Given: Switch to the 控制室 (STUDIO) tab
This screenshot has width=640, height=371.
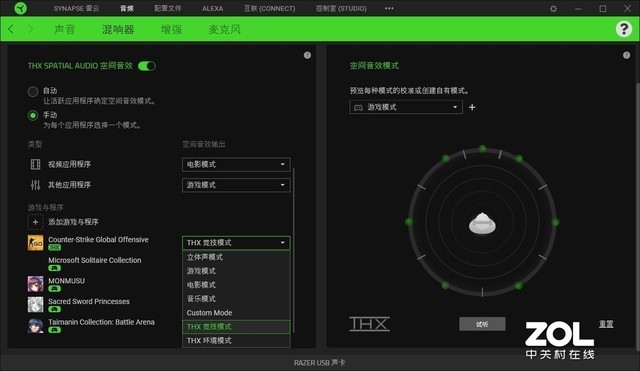Looking at the screenshot, I should click(x=341, y=8).
